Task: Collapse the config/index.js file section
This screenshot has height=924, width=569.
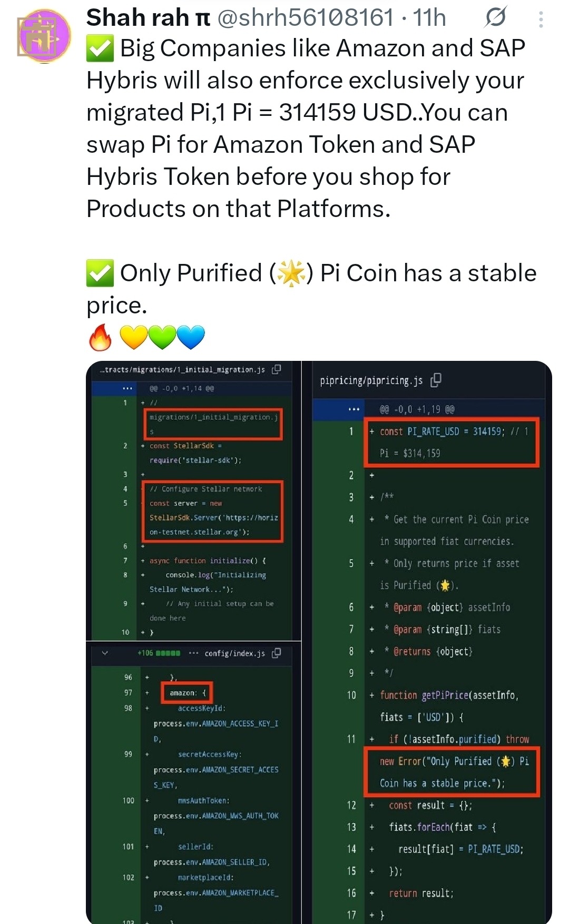Action: point(105,653)
